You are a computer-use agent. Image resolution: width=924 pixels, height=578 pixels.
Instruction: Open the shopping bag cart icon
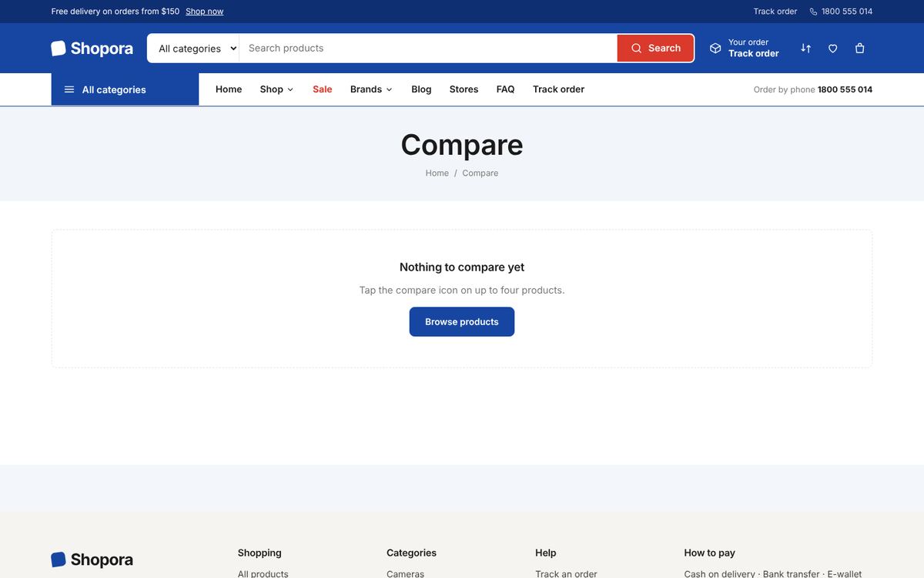(859, 48)
